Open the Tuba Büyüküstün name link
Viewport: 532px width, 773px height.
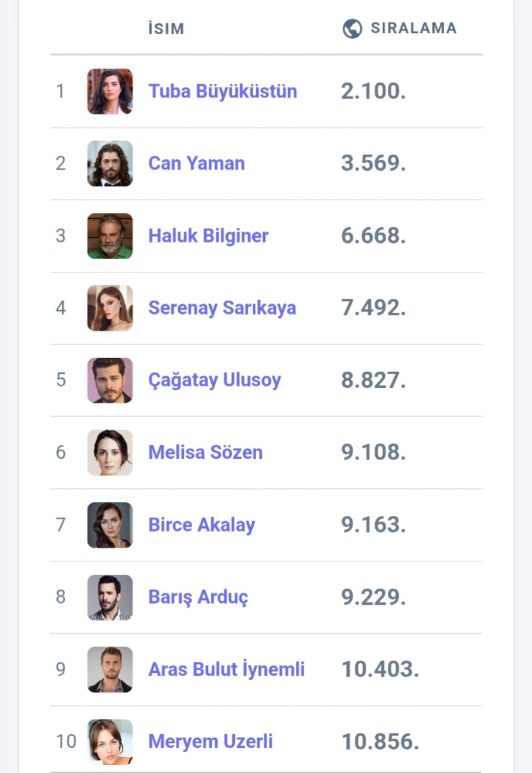[x=223, y=91]
